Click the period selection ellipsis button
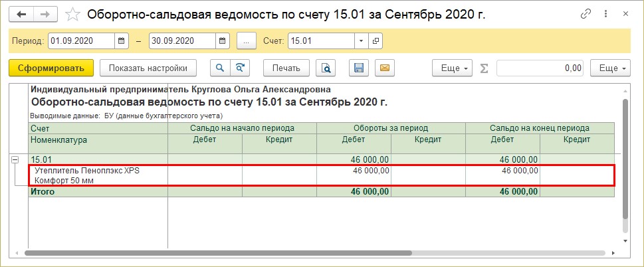Screen dimensions: 644x267 click(x=247, y=41)
